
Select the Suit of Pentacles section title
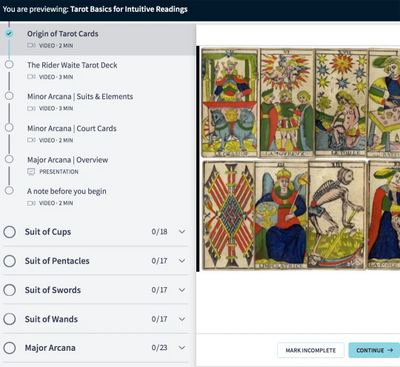(x=57, y=261)
